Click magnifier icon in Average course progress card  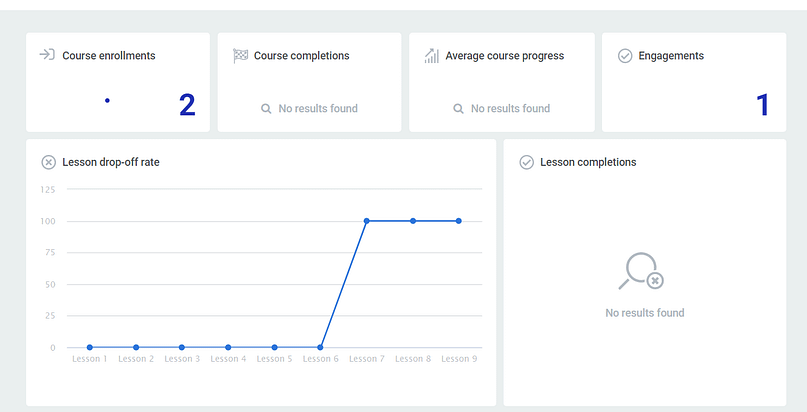point(458,109)
